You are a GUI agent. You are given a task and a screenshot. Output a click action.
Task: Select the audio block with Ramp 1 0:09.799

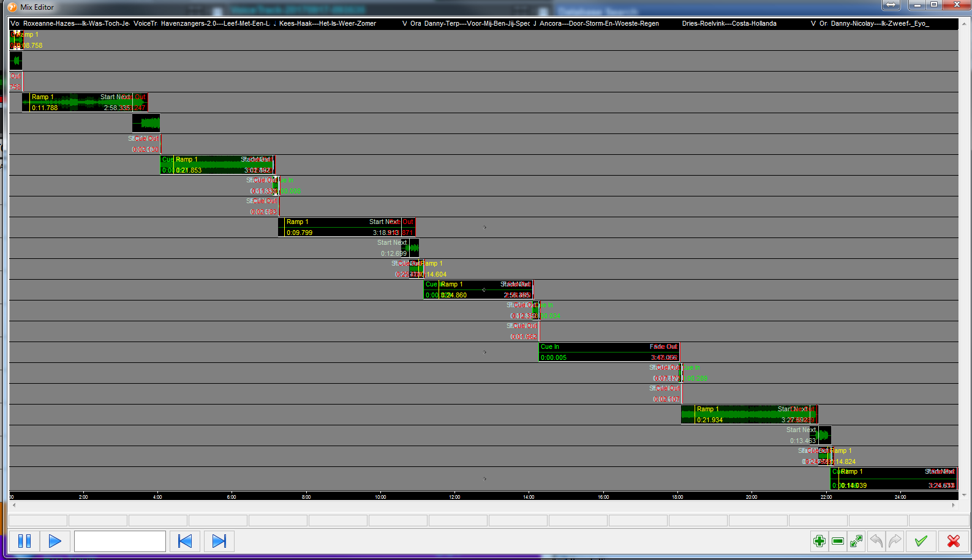pos(347,227)
